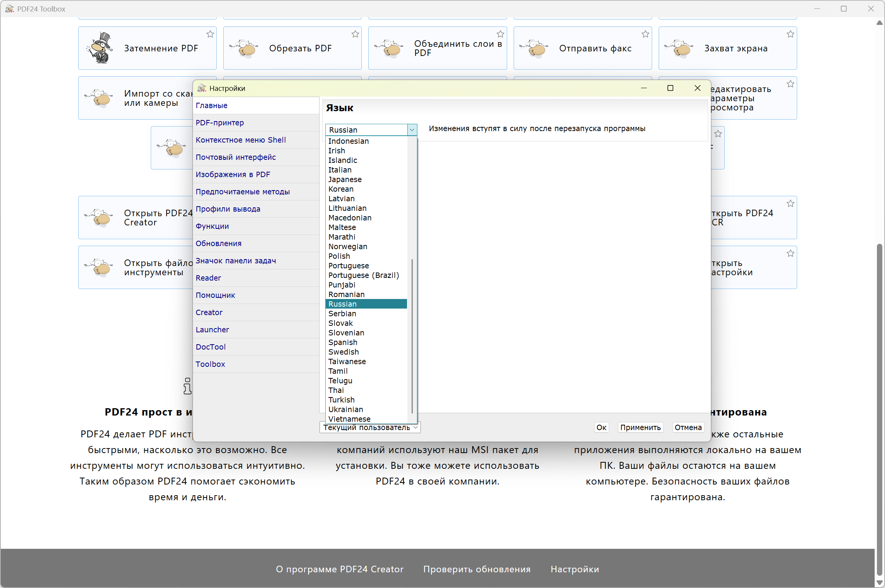The image size is (885, 588).
Task: Select Vietnamese from the language list
Action: point(366,419)
